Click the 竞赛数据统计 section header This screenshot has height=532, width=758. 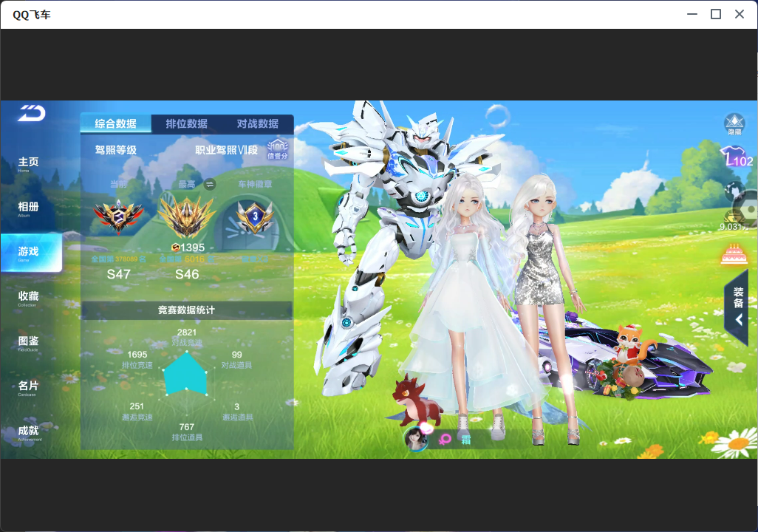(x=187, y=310)
